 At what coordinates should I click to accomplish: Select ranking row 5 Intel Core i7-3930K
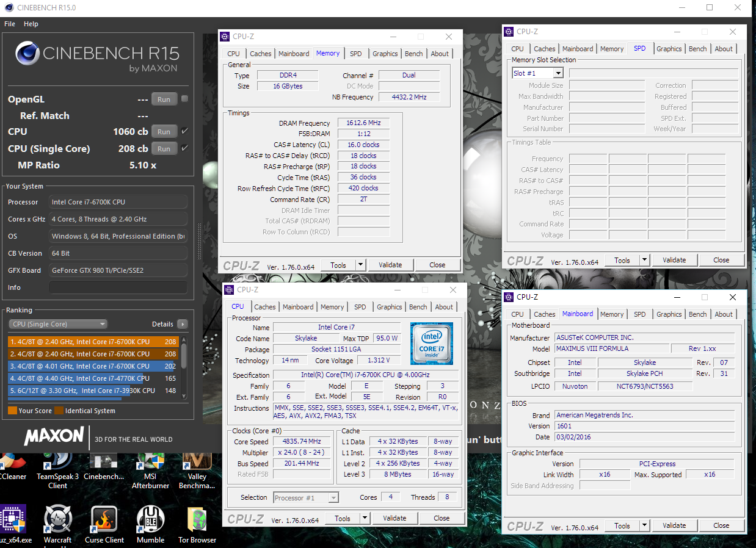click(x=93, y=391)
